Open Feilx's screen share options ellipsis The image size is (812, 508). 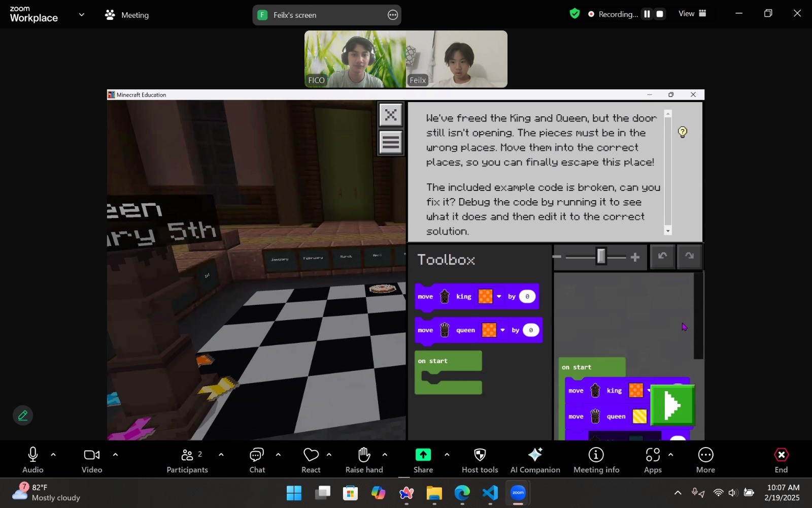[393, 15]
